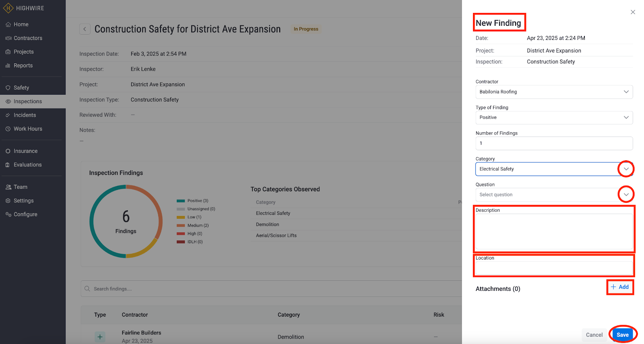Screen dimensions: 644x344
Task: Click Demolition in Top Categories list
Action: 267,224
